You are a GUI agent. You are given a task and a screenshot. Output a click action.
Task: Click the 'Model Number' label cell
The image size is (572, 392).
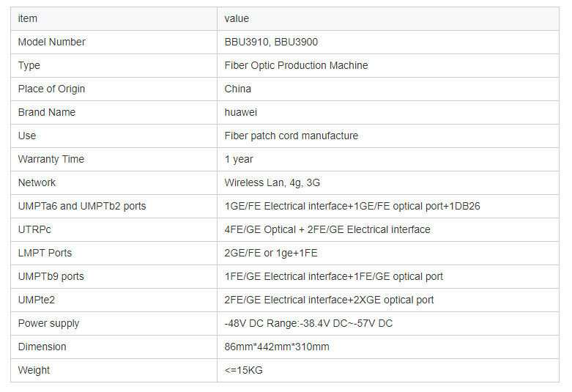pos(51,42)
